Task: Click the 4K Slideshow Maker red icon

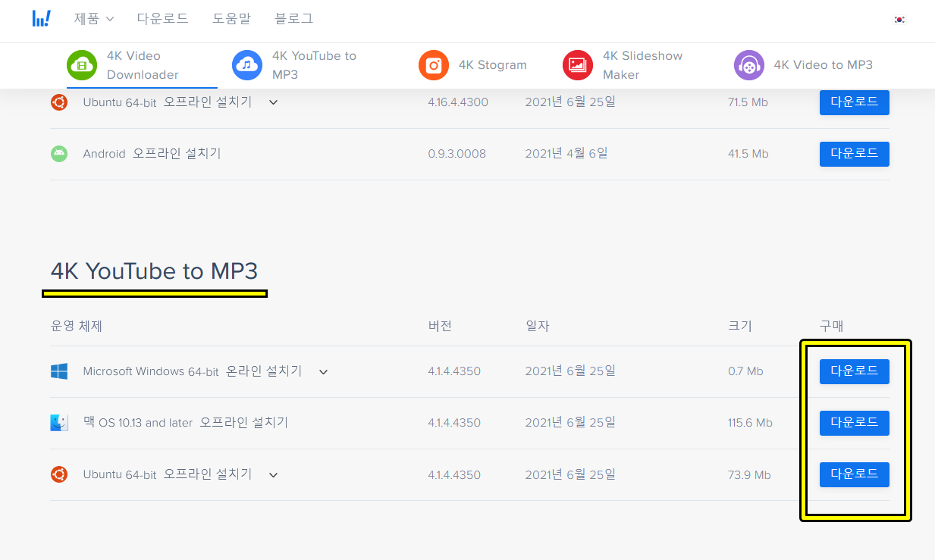Action: click(578, 65)
